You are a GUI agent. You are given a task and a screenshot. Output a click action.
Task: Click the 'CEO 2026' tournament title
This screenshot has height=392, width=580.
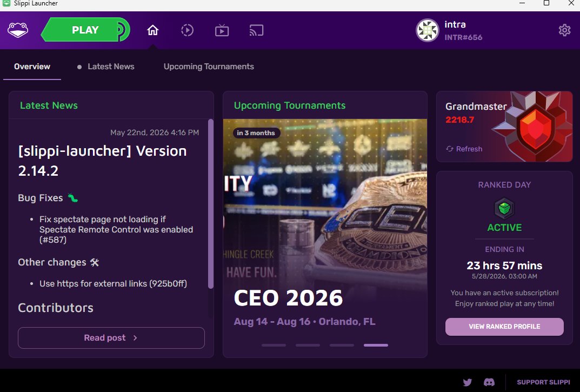coord(288,297)
